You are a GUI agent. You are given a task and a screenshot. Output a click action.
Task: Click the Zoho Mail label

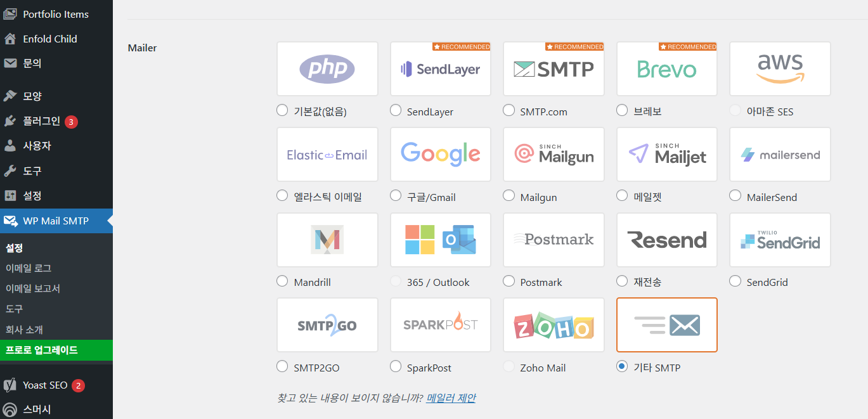(543, 368)
